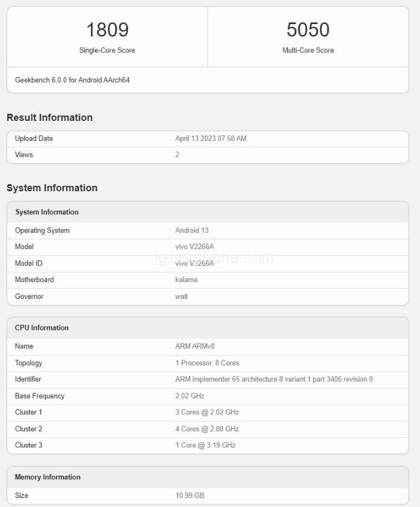This screenshot has width=420, height=507.
Task: Click the single-core score 1809
Action: pyautogui.click(x=107, y=29)
